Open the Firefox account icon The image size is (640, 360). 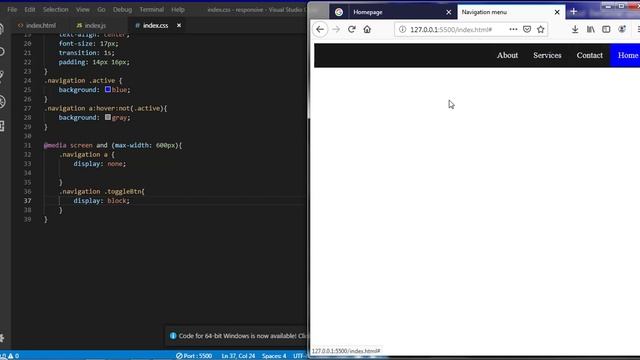622,29
